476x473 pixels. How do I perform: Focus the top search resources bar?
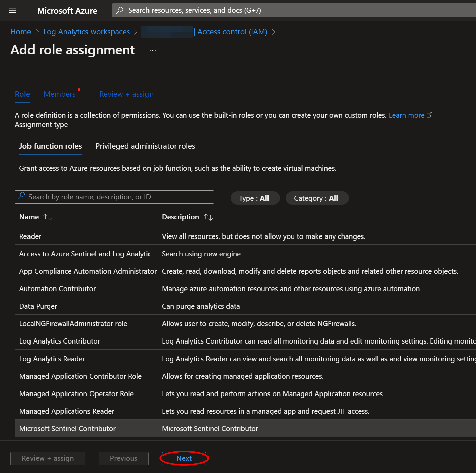pyautogui.click(x=294, y=10)
